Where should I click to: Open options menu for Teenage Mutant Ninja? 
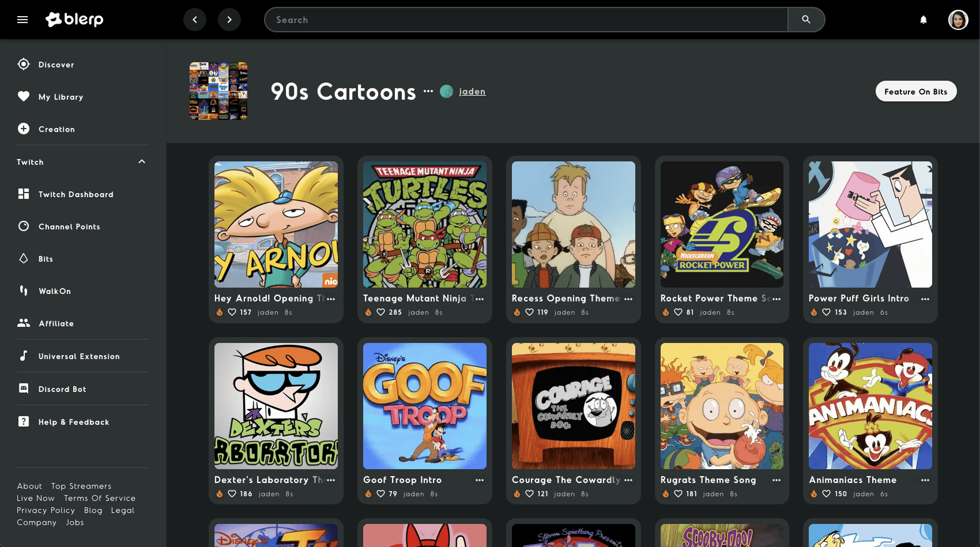480,299
